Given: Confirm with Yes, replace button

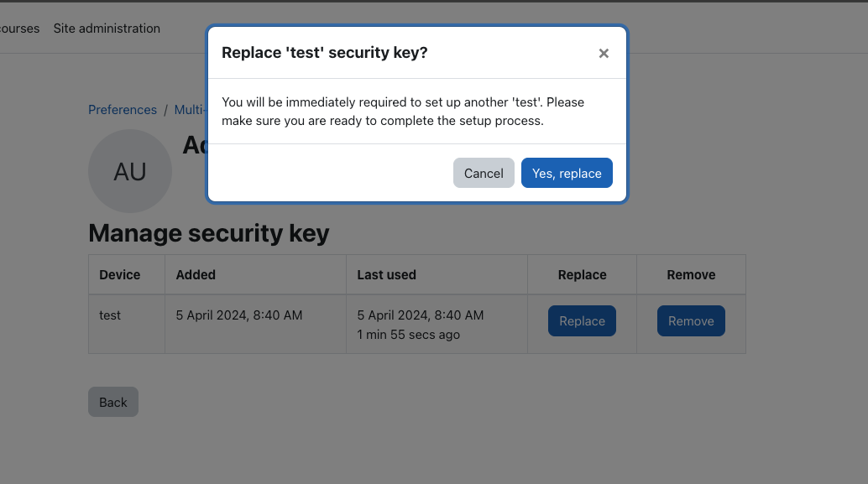Looking at the screenshot, I should coord(567,173).
